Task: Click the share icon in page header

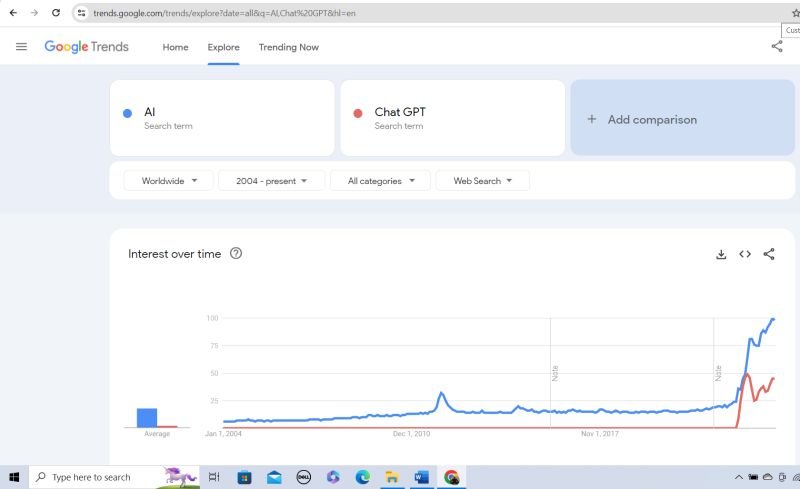Action: point(777,46)
